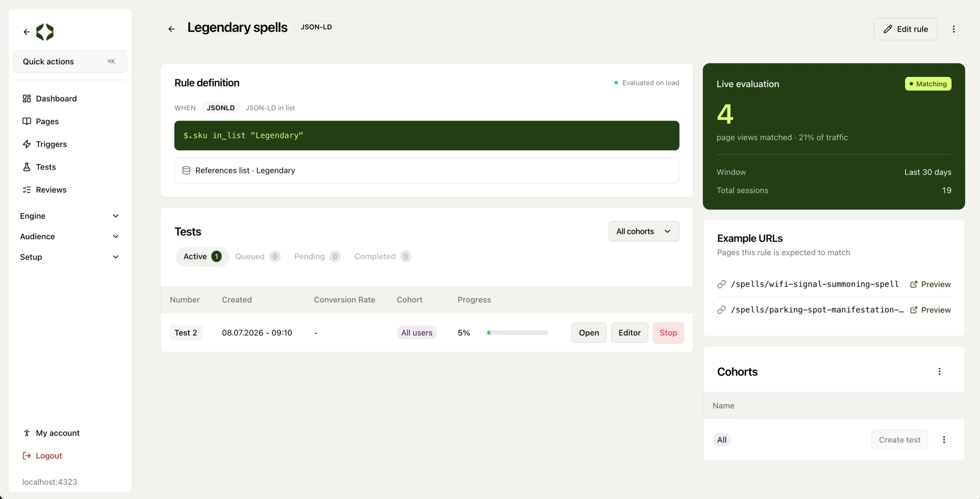Stop Test 2

[668, 333]
